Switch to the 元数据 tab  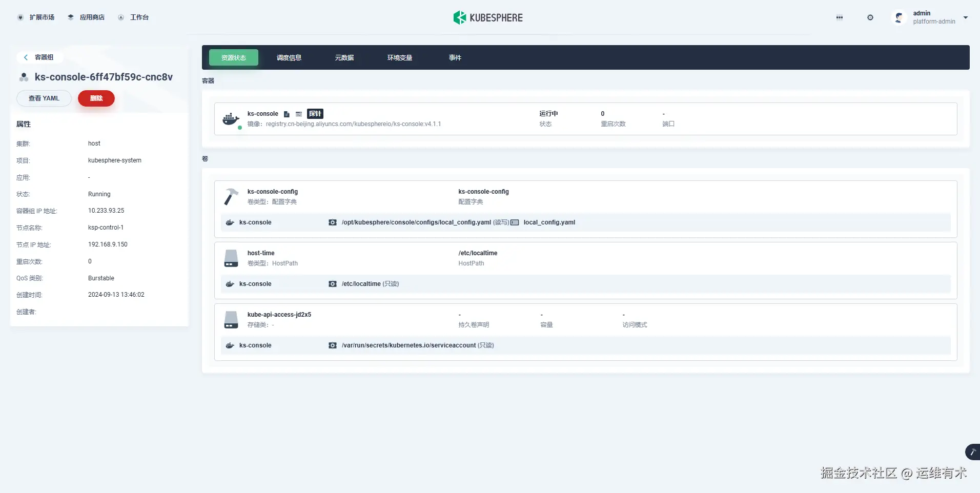[344, 57]
